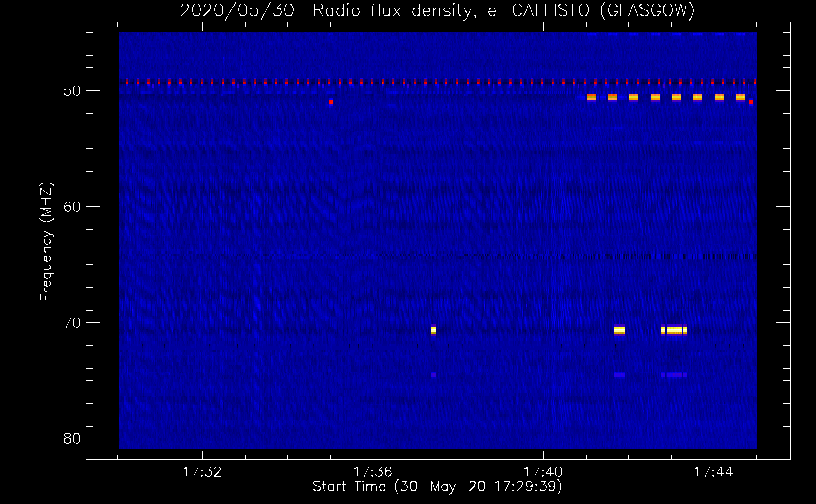The image size is (816, 504).
Task: Click the 17:32 time tick label
Action: tap(202, 472)
